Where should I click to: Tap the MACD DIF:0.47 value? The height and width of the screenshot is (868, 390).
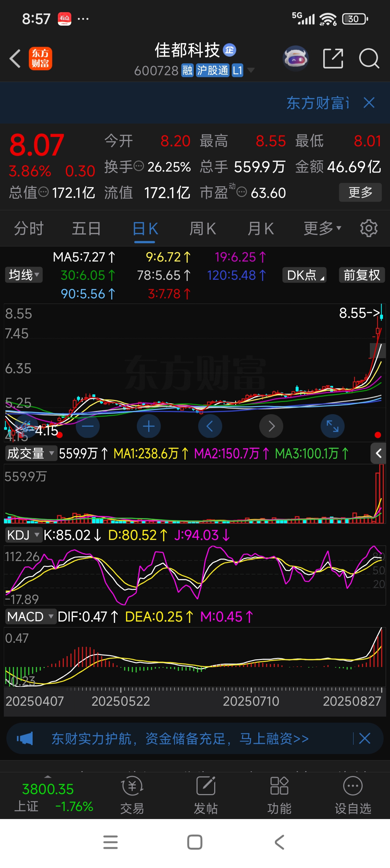(x=88, y=617)
